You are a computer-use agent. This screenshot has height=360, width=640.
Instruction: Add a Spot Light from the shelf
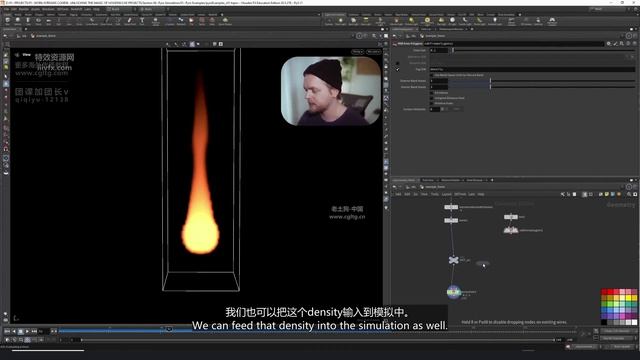point(353,21)
